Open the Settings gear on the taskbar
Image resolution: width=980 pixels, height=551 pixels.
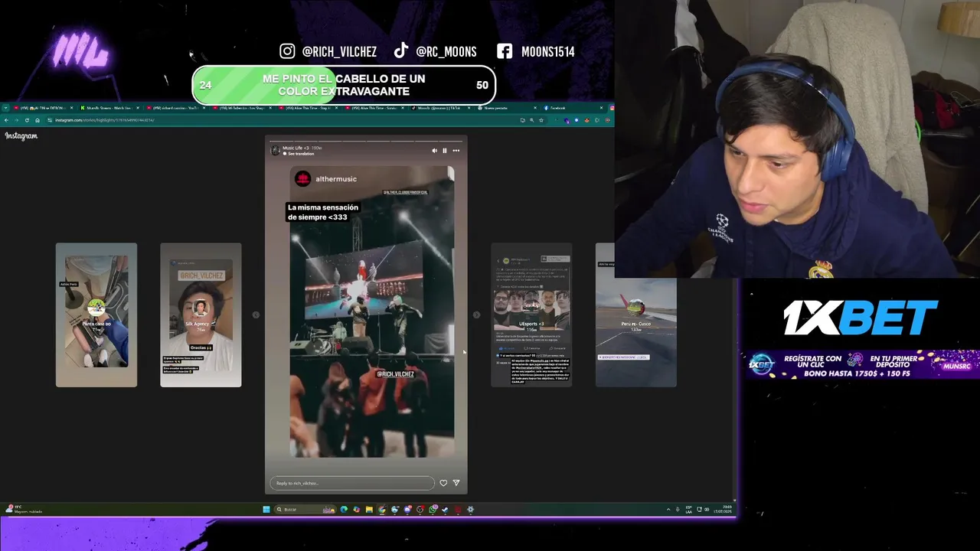[x=471, y=509]
